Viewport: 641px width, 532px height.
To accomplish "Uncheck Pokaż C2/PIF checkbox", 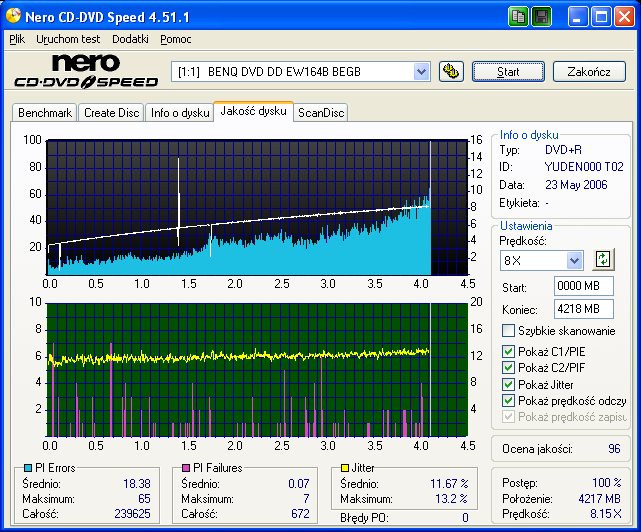I will (508, 368).
